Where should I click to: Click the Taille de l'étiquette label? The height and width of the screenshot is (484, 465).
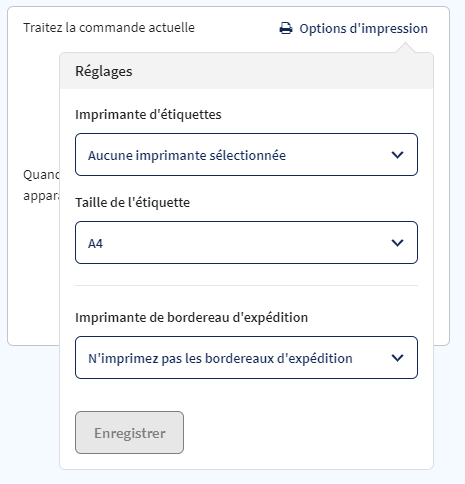pos(133,203)
